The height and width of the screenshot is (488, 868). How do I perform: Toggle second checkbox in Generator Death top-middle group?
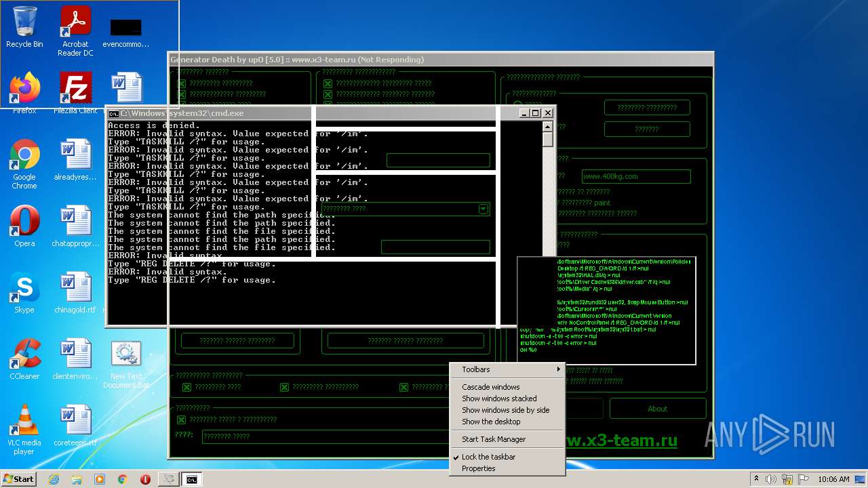tap(328, 95)
